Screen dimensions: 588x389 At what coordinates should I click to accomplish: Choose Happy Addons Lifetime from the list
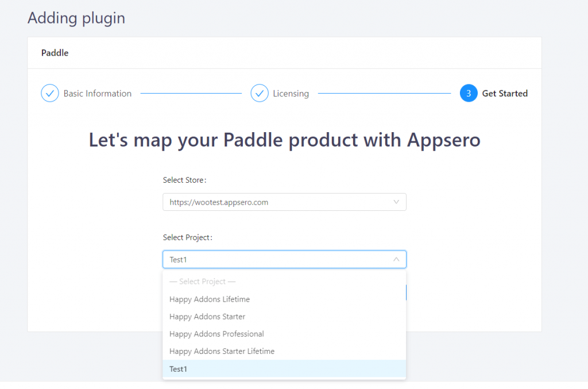tap(284, 299)
